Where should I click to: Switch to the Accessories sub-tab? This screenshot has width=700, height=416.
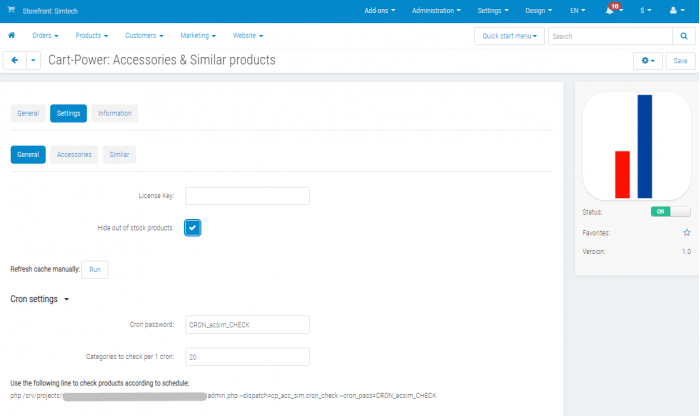tap(74, 154)
